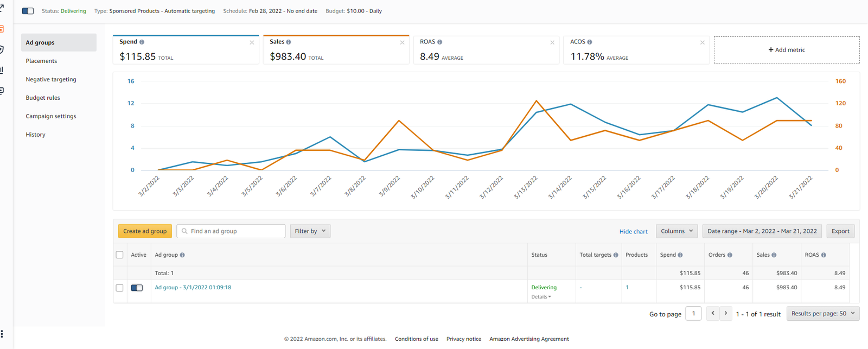868x349 pixels.
Task: Select Negative targeting in the sidebar
Action: 51,79
